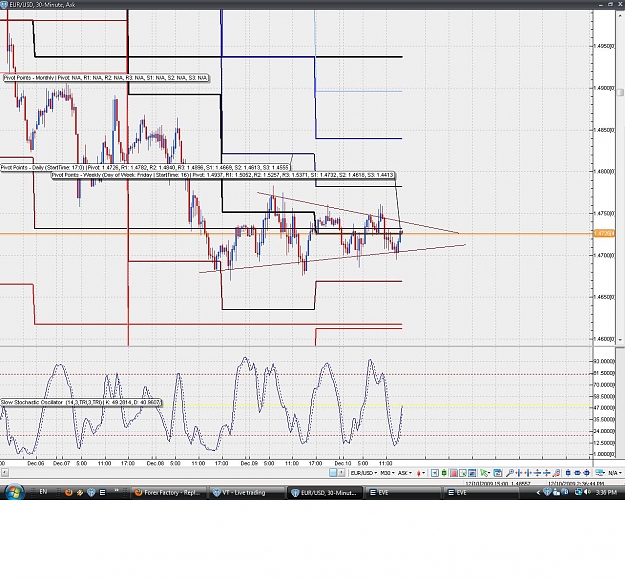Click the light blue square toolbar button
The height and width of the screenshot is (580, 625).
[x=333, y=473]
